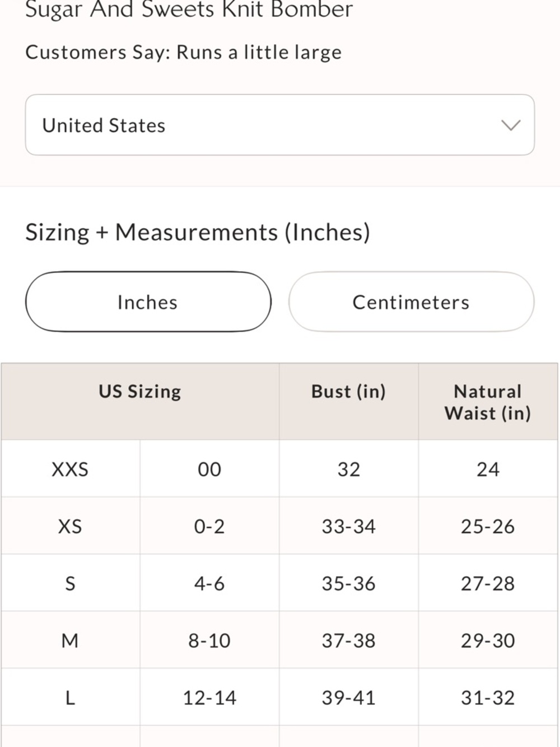Click the L size row label

(x=70, y=698)
